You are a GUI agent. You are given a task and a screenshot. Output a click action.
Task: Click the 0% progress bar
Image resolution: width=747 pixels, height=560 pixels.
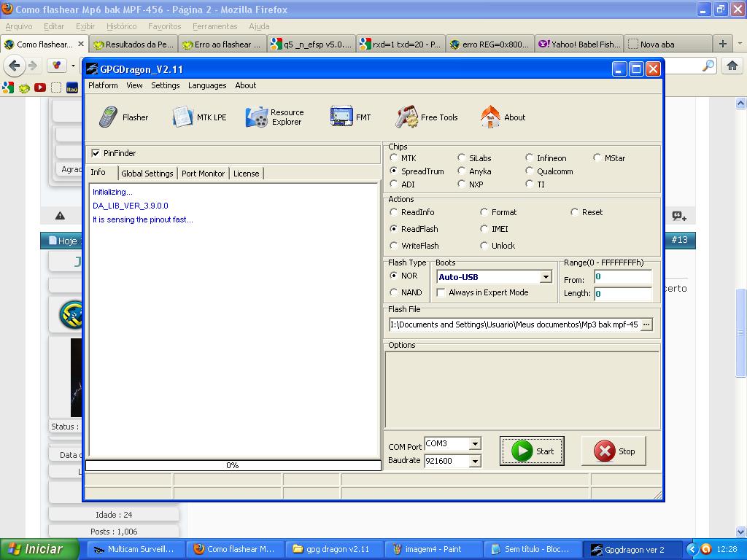coord(233,465)
